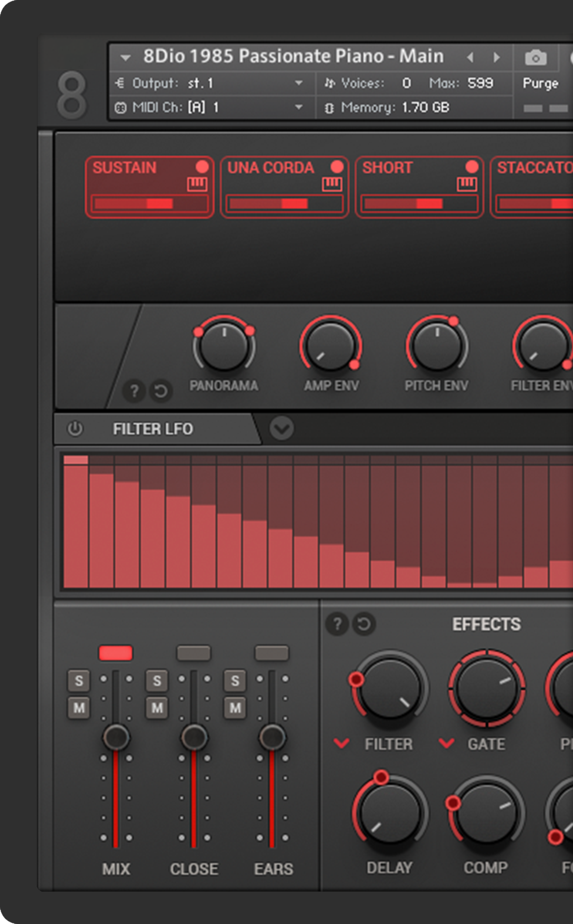Mute the MIX channel

79,708
